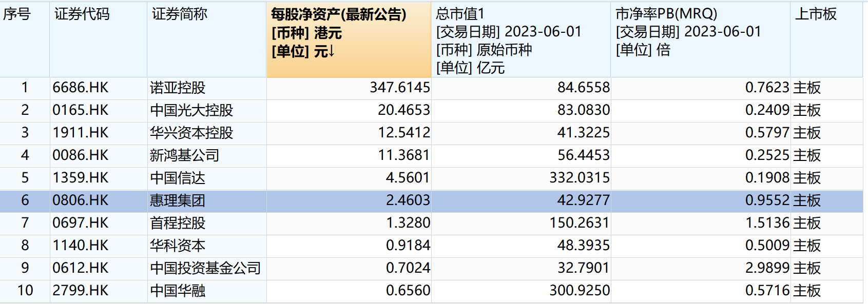Select net asset value 0.9184
Image resolution: width=868 pixels, height=304 pixels.
coord(408,246)
